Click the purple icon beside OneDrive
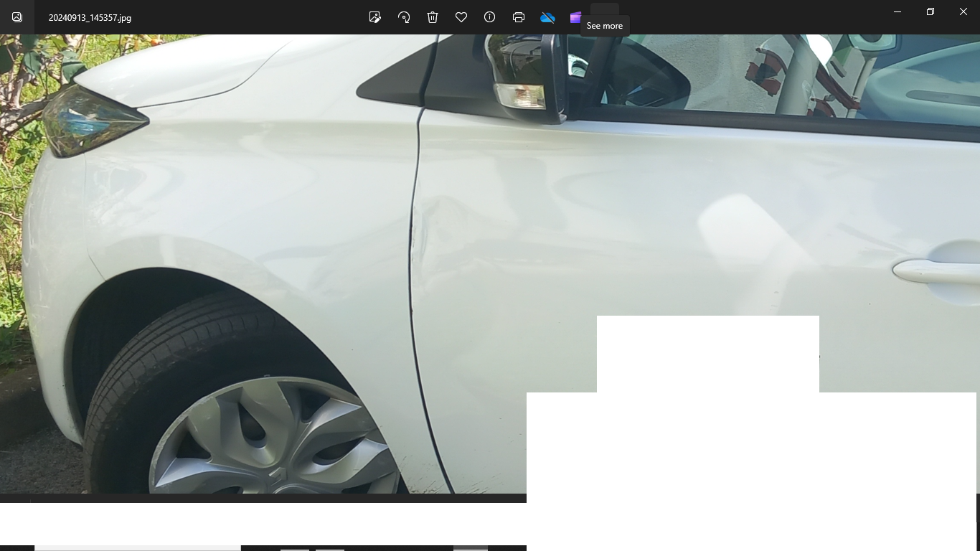 pyautogui.click(x=575, y=17)
